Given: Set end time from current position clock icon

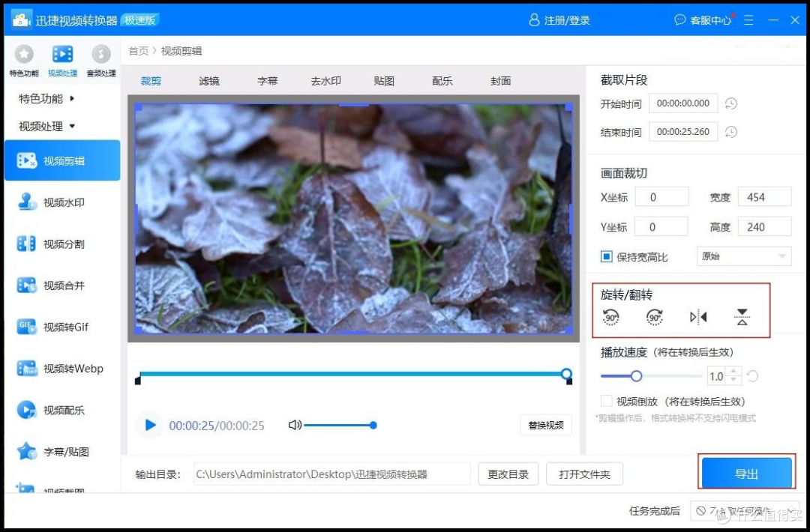Looking at the screenshot, I should click(731, 132).
